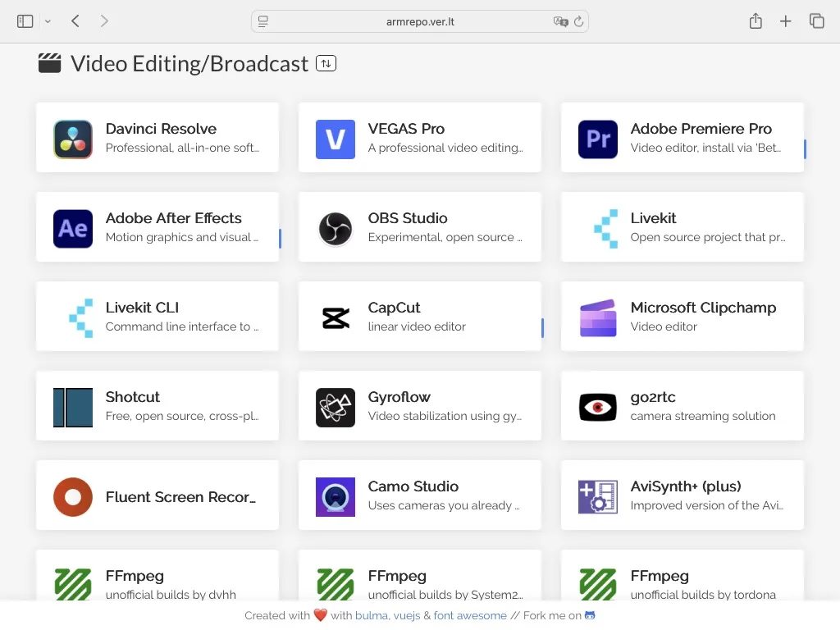Click the Microsoft Clipchamp purple icon
This screenshot has height=630, width=840.
[598, 318]
